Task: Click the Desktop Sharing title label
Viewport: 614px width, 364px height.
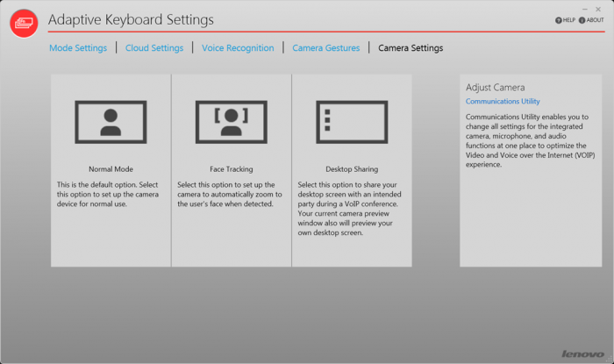Action: tap(351, 169)
